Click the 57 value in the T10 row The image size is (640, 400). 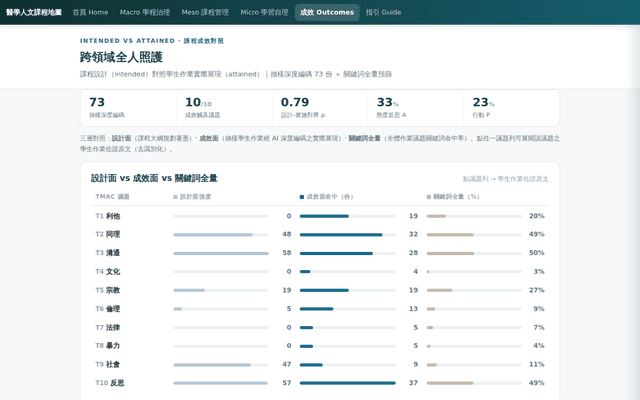(x=287, y=383)
